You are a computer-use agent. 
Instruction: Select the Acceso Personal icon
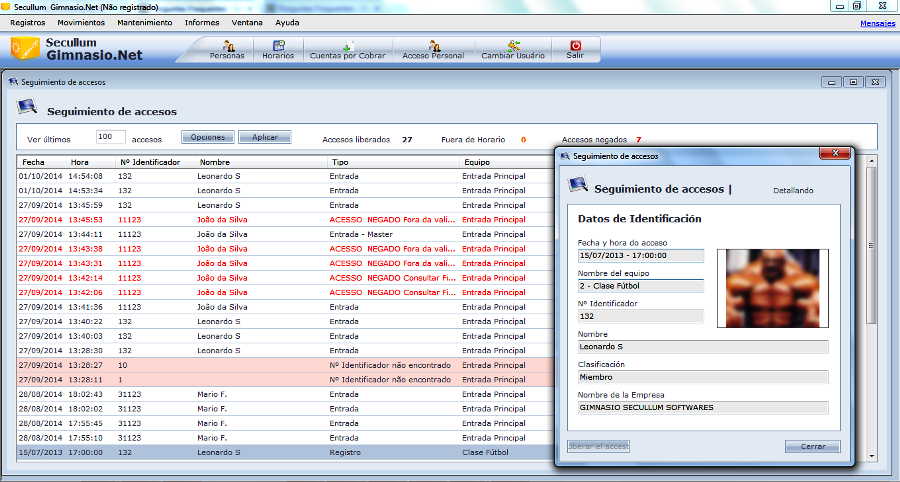433,49
